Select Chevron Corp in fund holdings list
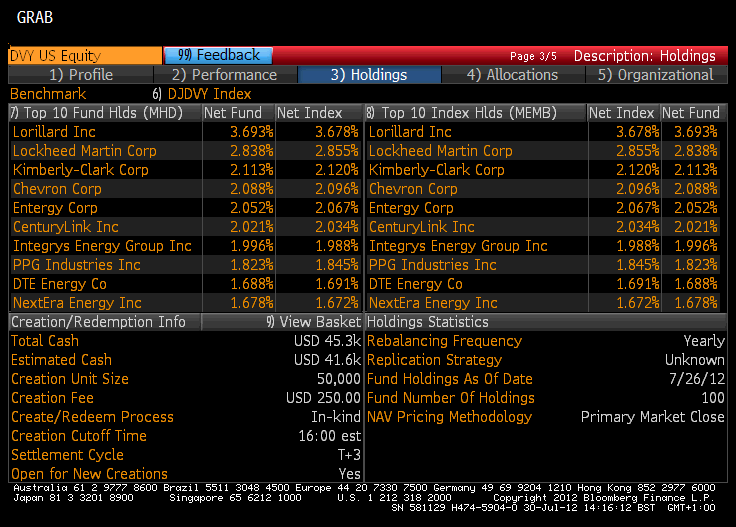 [x=57, y=189]
